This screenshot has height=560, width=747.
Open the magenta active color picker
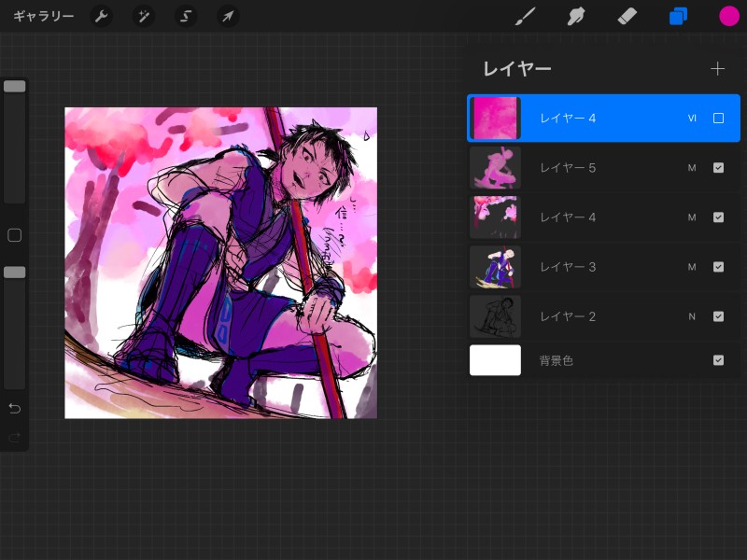coord(729,17)
